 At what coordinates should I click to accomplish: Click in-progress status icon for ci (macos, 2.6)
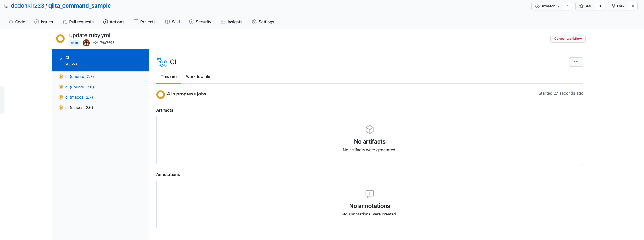pos(61,108)
